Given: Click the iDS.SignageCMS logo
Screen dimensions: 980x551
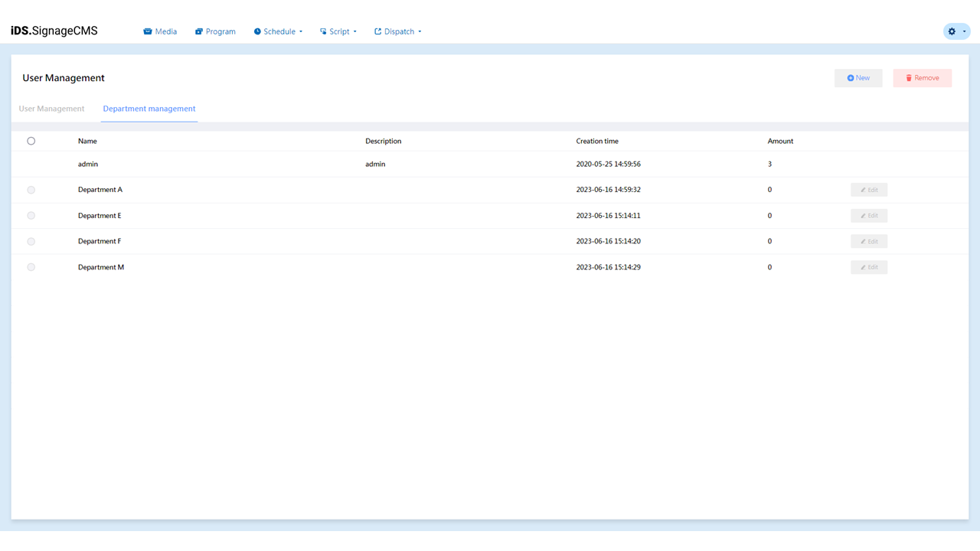Looking at the screenshot, I should (54, 31).
